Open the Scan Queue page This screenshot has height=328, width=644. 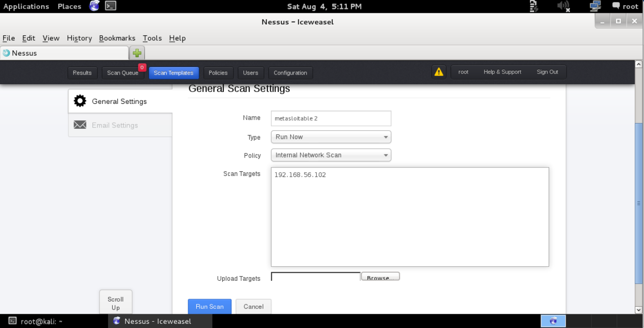click(x=123, y=73)
